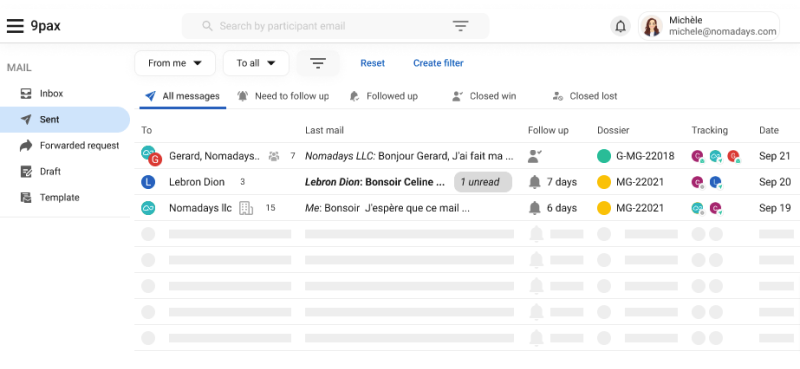Click the Follow up column header
This screenshot has height=369, width=800.
point(548,130)
